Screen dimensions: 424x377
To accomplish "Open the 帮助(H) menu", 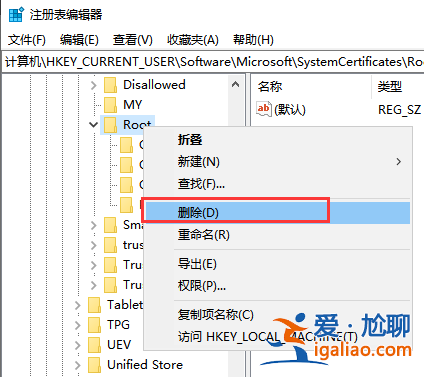I will (253, 40).
